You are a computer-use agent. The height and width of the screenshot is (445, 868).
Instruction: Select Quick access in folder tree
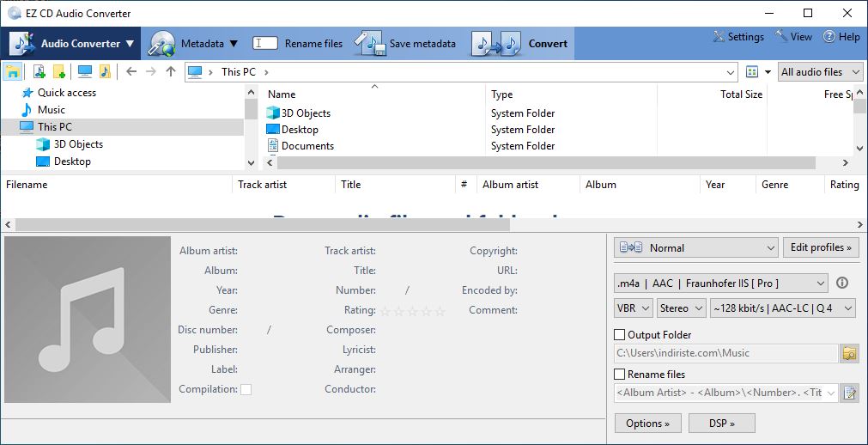point(66,93)
